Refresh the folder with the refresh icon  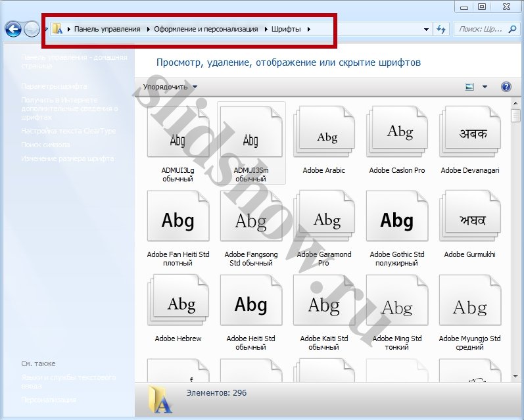click(x=441, y=30)
